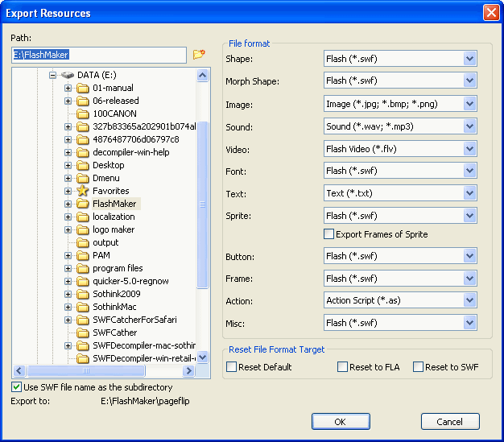Image resolution: width=504 pixels, height=442 pixels.
Task: Click the output folder icon
Action: coord(83,242)
